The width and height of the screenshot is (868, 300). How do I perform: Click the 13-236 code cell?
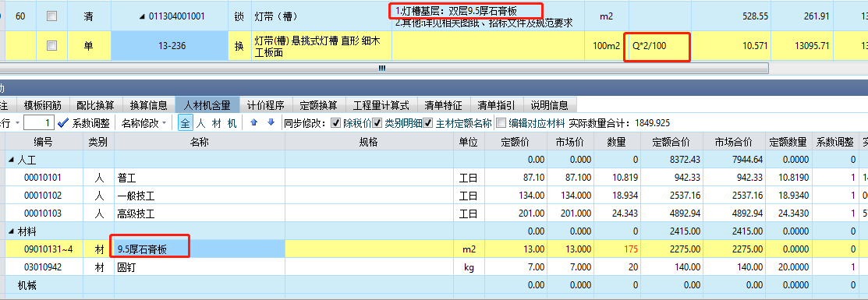point(170,46)
